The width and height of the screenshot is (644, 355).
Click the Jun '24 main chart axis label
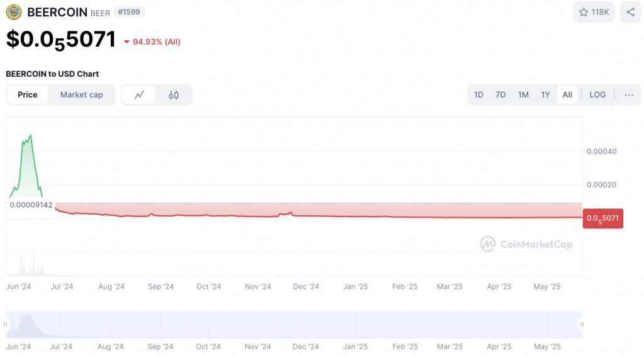click(x=18, y=286)
